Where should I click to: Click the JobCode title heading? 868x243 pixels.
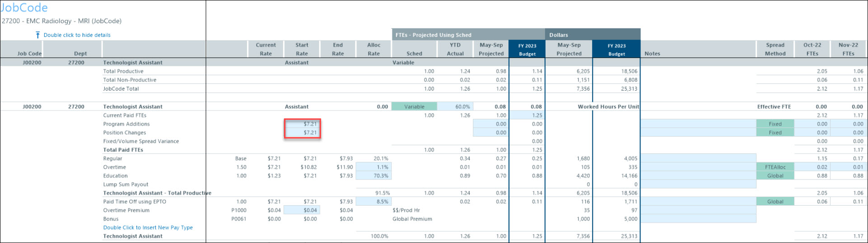click(x=24, y=8)
